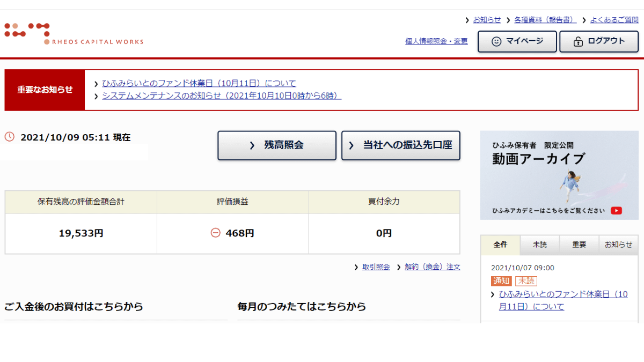Image resolution: width=644 pixels, height=362 pixels.
Task: Open the 解約（換金）注文 link
Action: pyautogui.click(x=432, y=267)
